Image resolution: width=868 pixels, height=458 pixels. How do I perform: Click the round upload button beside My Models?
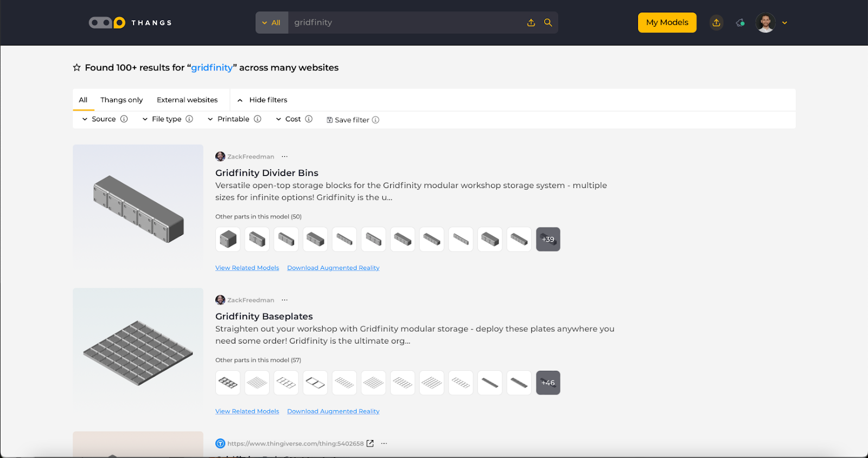[x=716, y=23]
